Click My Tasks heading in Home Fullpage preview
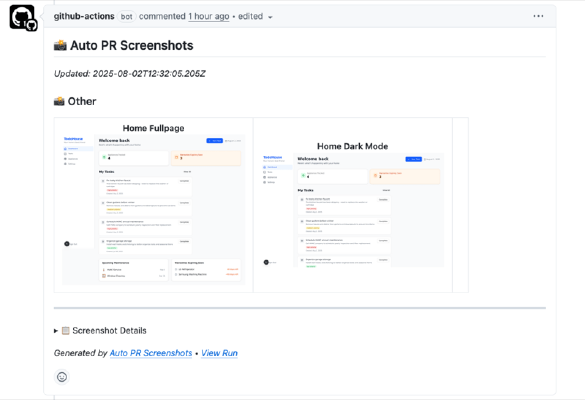 pyautogui.click(x=107, y=172)
